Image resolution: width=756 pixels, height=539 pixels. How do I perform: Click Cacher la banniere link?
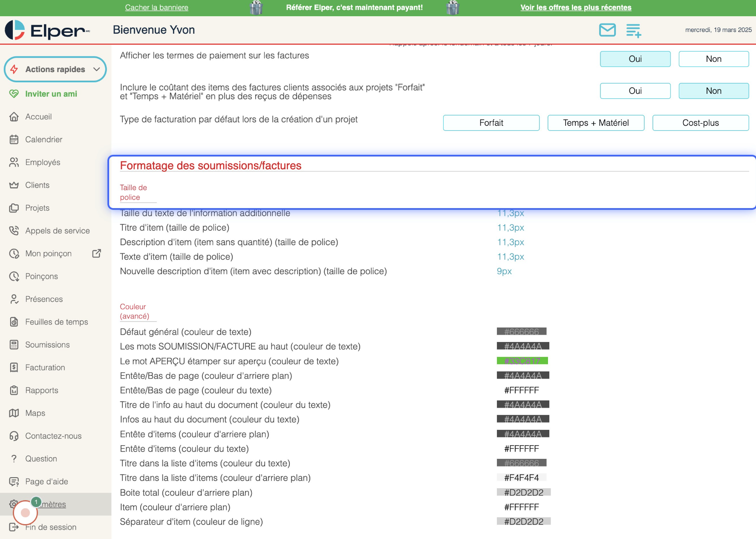click(156, 8)
